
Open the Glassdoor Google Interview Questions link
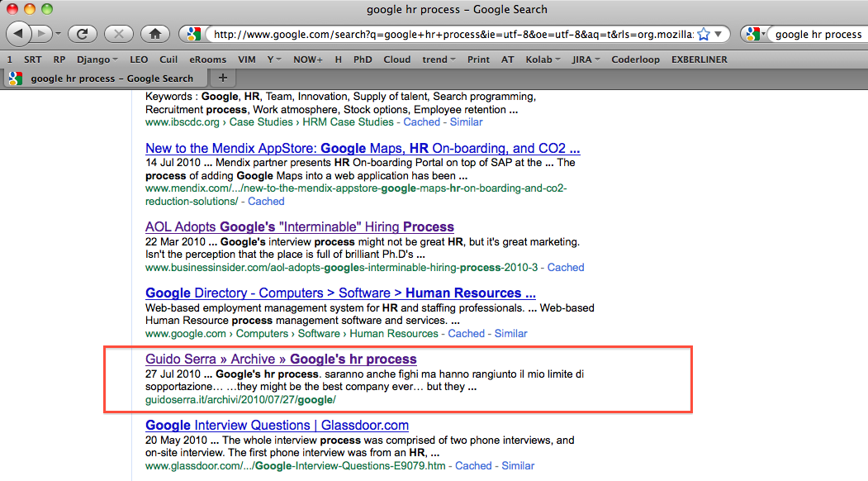click(277, 426)
